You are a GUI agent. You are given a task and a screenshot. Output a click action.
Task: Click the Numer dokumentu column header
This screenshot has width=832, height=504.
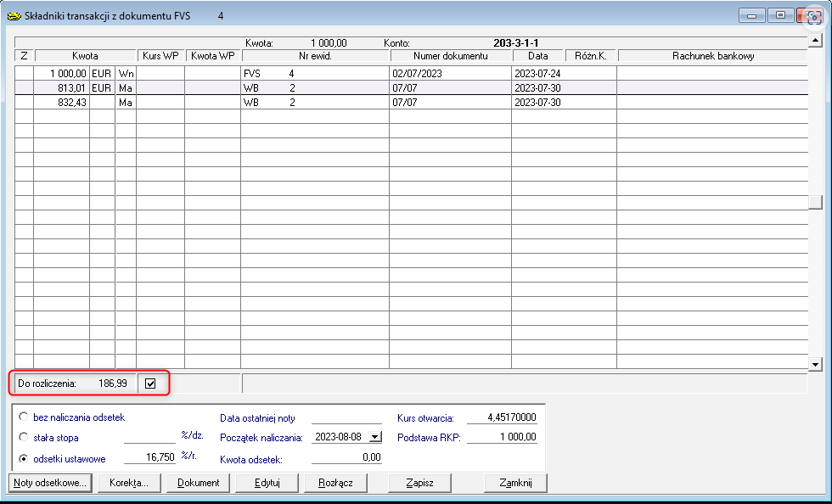click(451, 56)
